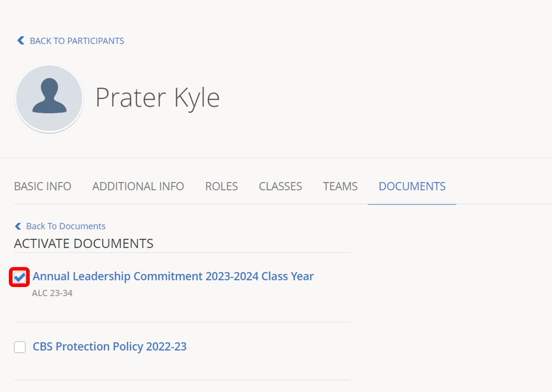Click the Activate Documents section heading
552x392 pixels.
(84, 244)
